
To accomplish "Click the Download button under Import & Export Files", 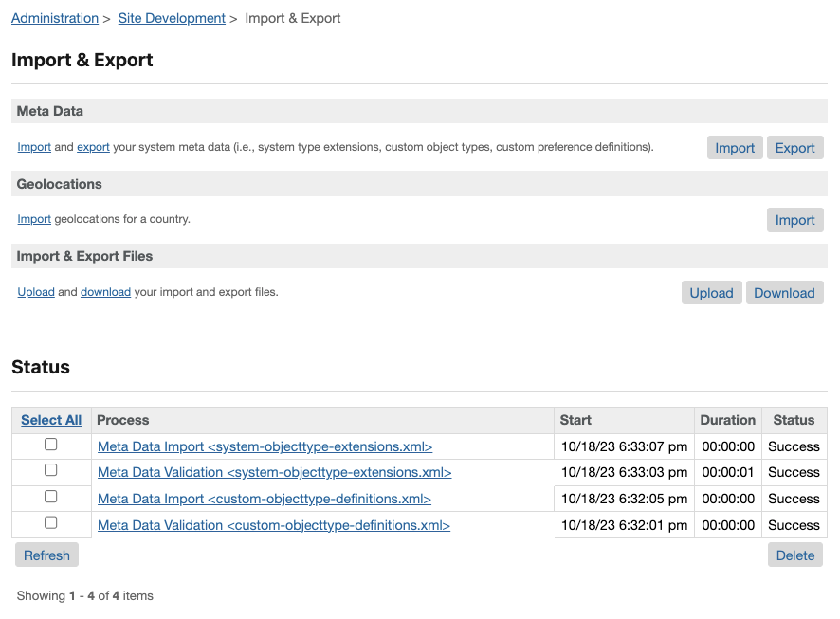I will tap(784, 292).
